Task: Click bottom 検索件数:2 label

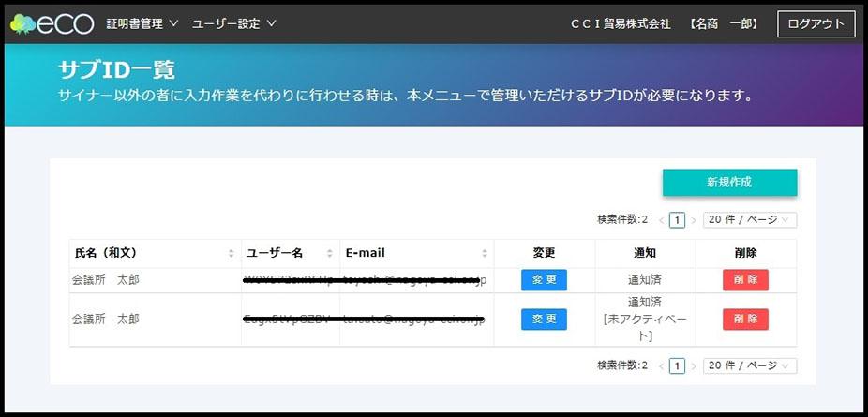Action: tap(622, 365)
